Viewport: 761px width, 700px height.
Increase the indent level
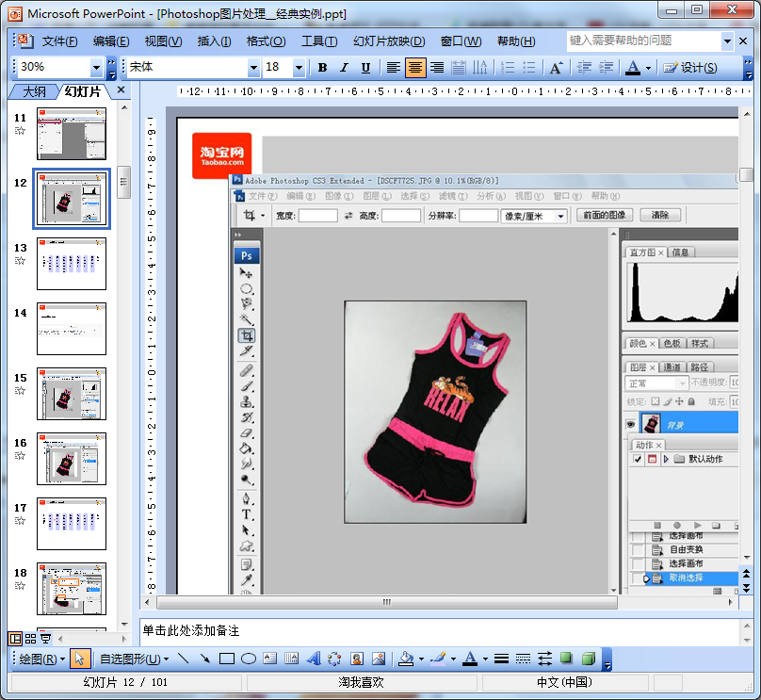tap(607, 68)
